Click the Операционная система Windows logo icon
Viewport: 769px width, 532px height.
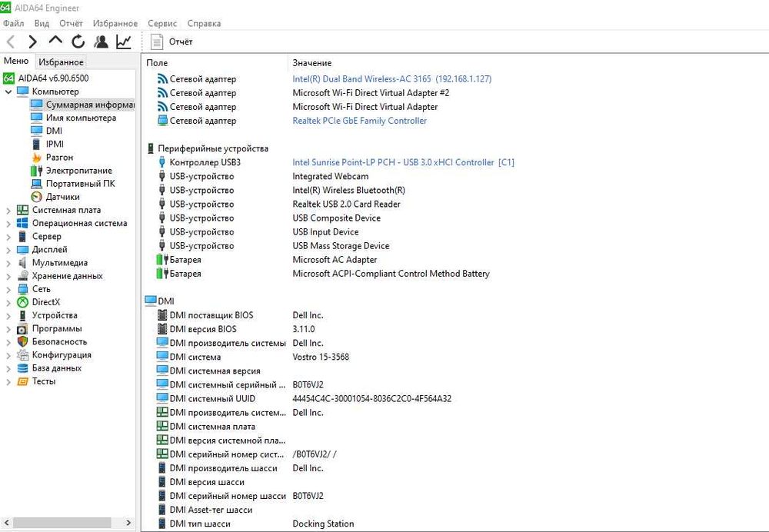click(22, 223)
